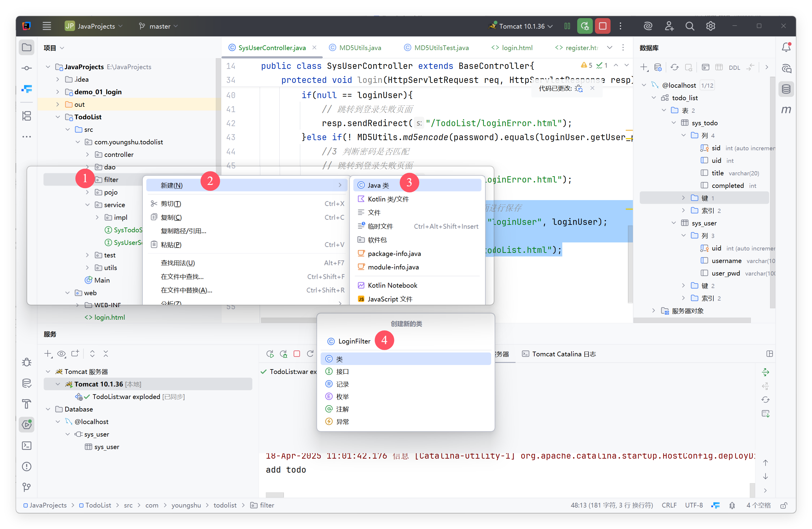Viewport: 812px width, 529px height.
Task: Choose 剪切(T) in context menu
Action: point(246,204)
